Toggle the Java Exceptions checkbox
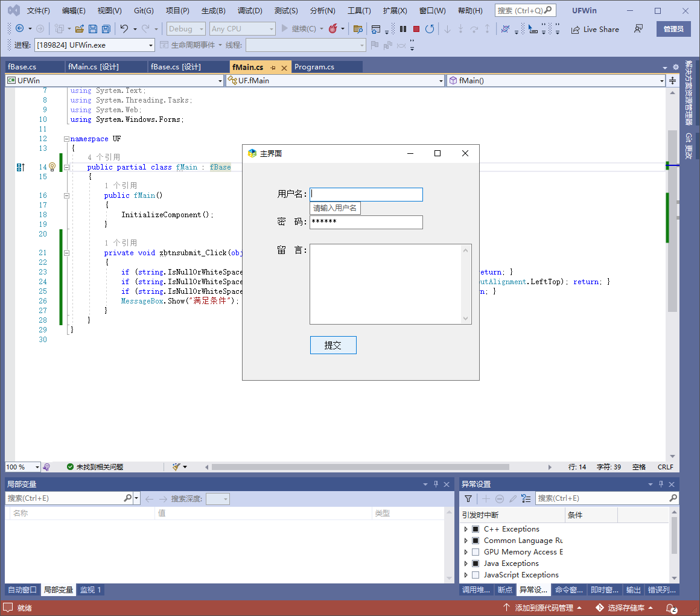Screen dimensions: 700x616 click(476, 564)
